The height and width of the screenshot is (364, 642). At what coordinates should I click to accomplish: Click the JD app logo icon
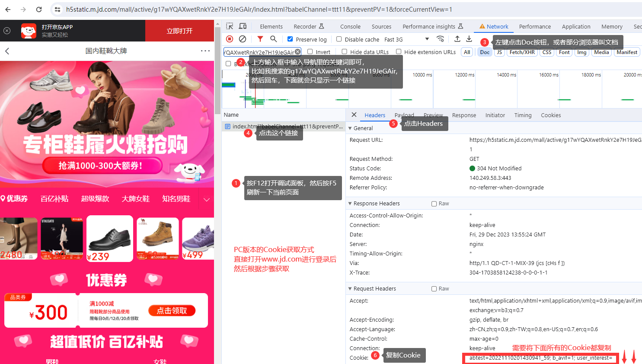(x=29, y=31)
